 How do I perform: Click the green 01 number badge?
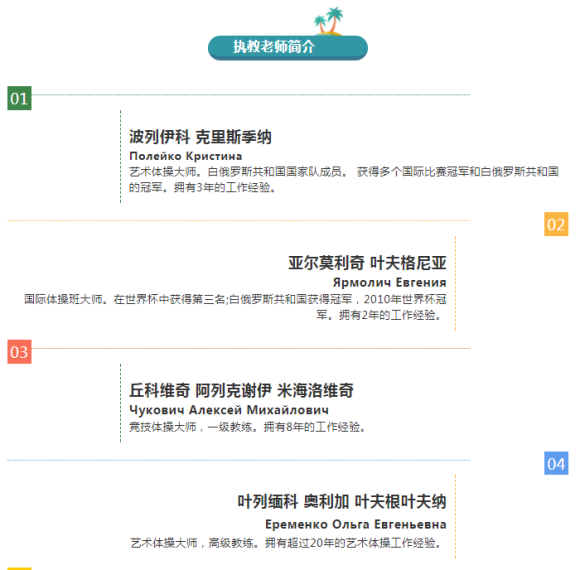(19, 98)
